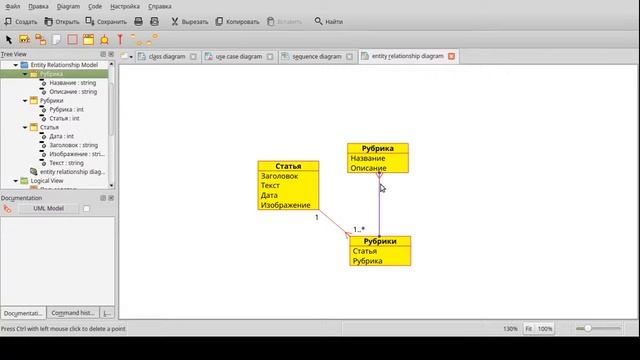This screenshot has width=640, height=360.
Task: Click the Print icon
Action: 138,22
